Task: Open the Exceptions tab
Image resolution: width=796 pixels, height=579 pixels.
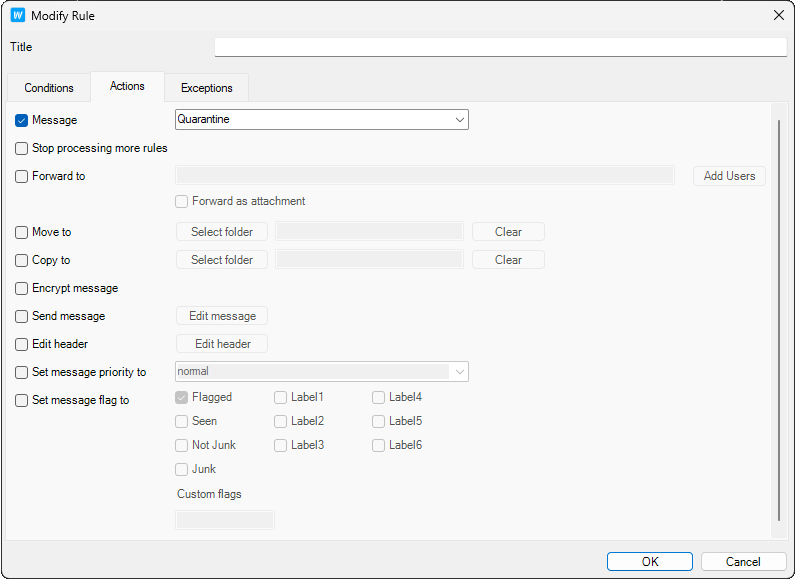Action: pyautogui.click(x=207, y=88)
